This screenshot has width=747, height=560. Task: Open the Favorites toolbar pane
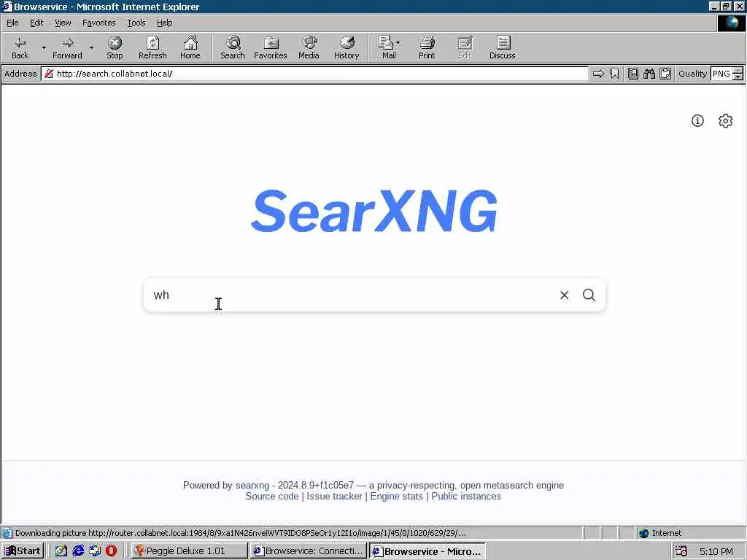pyautogui.click(x=271, y=47)
